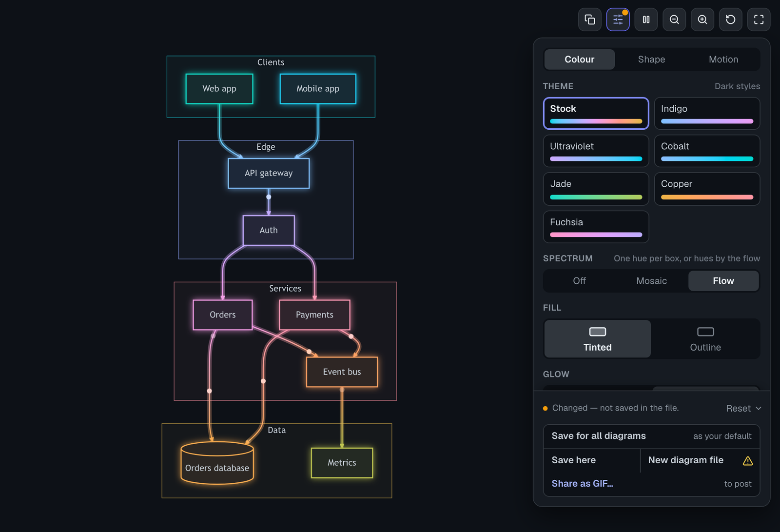
Task: Switch to the Shape tab
Action: (652, 59)
